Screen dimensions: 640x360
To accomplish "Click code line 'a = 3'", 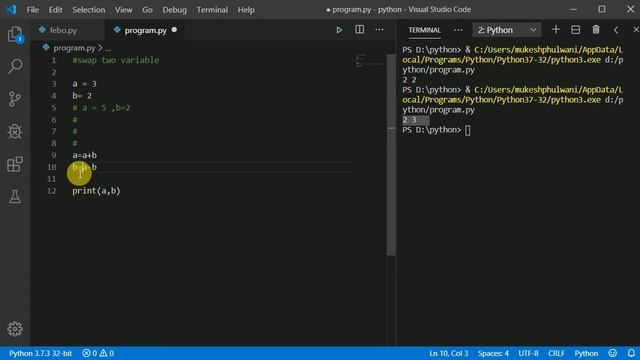I will 84,84.
